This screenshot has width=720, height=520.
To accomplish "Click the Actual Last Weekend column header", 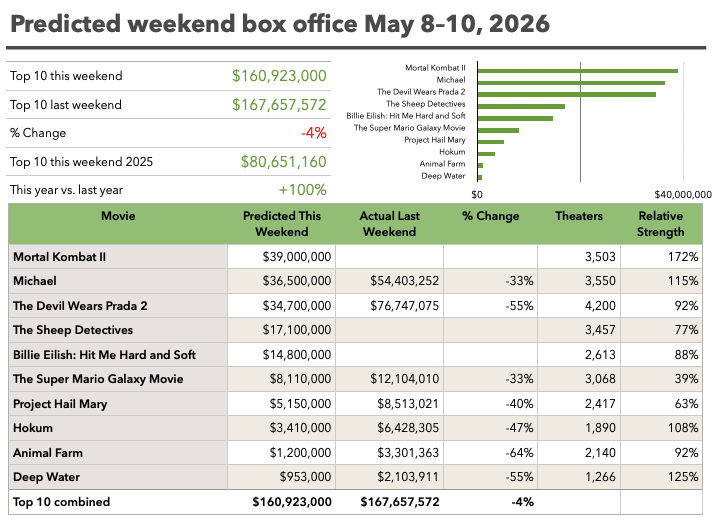I will (389, 224).
